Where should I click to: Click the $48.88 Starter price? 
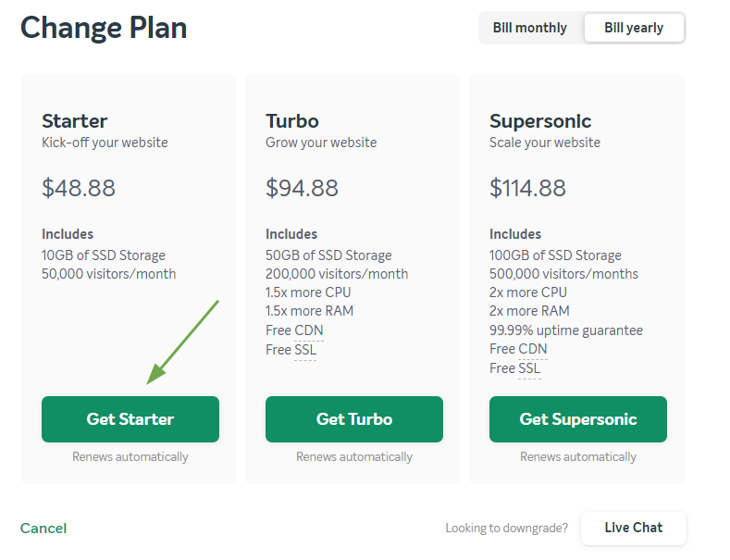pyautogui.click(x=79, y=188)
